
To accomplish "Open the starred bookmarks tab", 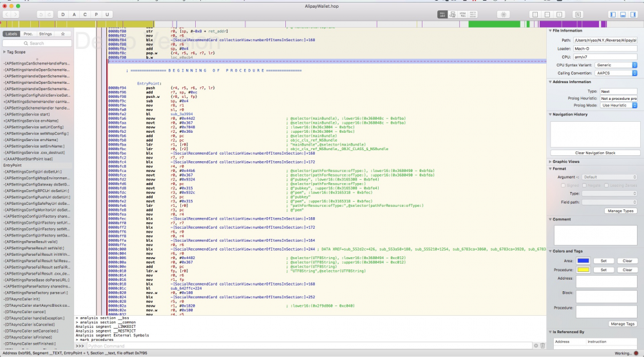I will 62,34.
